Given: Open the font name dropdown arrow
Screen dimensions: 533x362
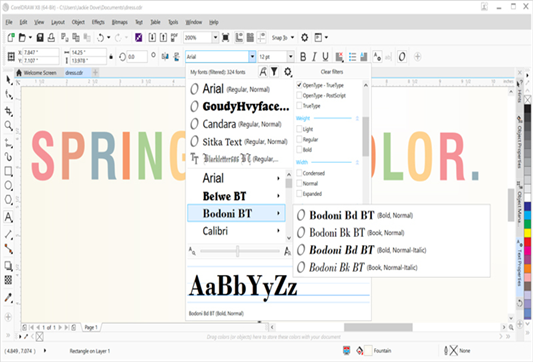Looking at the screenshot, I should [252, 57].
